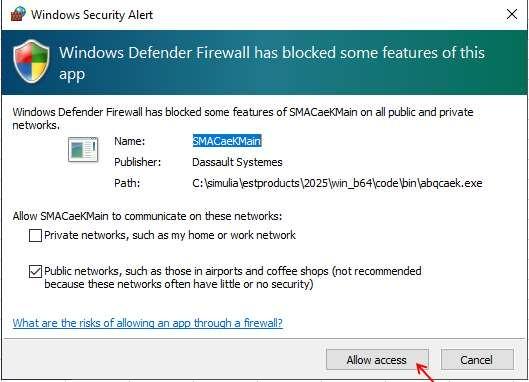Click the highlighted SMACaeKMain name field
Image resolution: width=529 pixels, height=382 pixels.
tap(227, 141)
